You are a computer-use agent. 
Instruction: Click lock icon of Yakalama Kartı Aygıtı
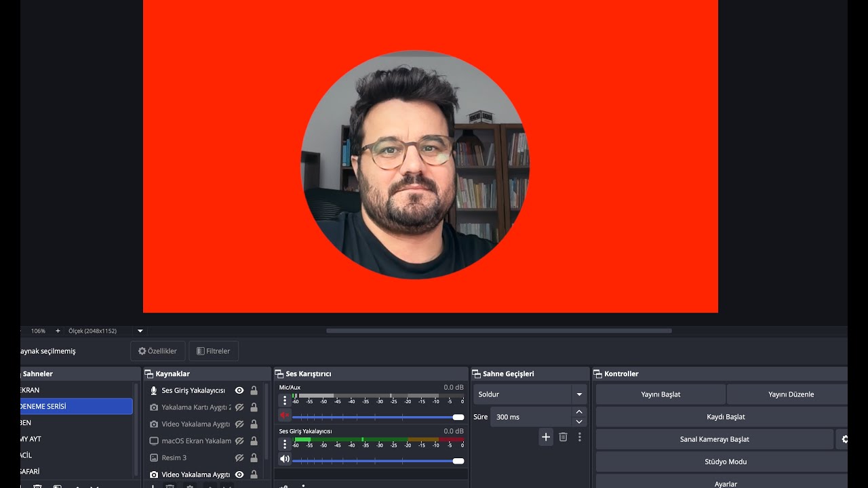[254, 407]
